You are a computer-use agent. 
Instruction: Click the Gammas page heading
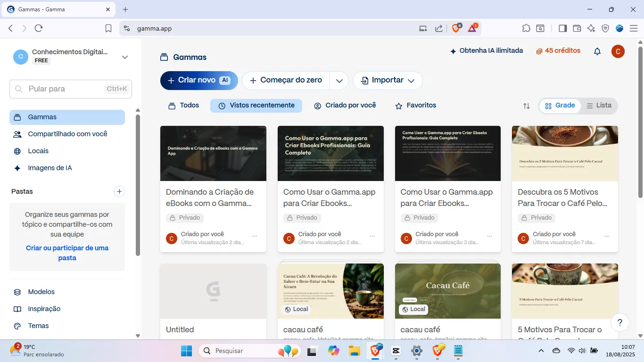tap(190, 58)
